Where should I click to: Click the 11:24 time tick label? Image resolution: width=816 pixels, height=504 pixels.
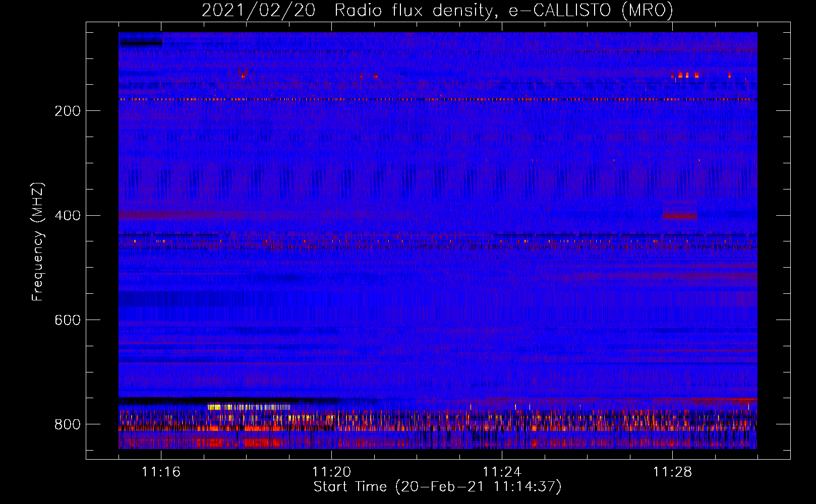(502, 472)
